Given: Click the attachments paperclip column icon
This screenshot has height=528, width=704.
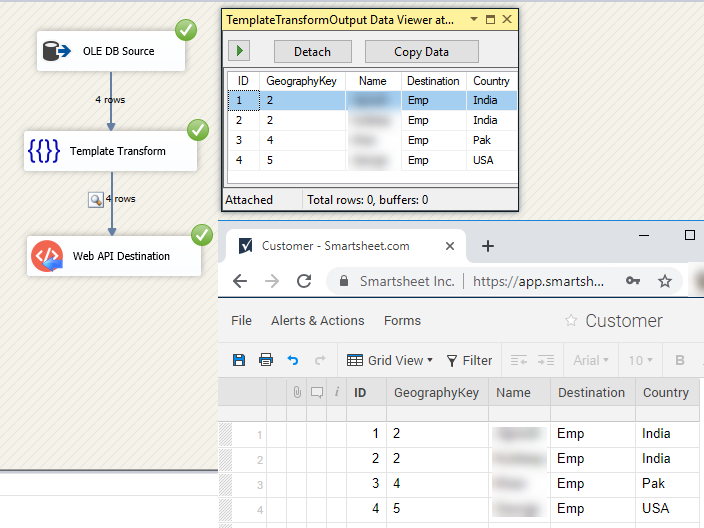Looking at the screenshot, I should point(297,392).
